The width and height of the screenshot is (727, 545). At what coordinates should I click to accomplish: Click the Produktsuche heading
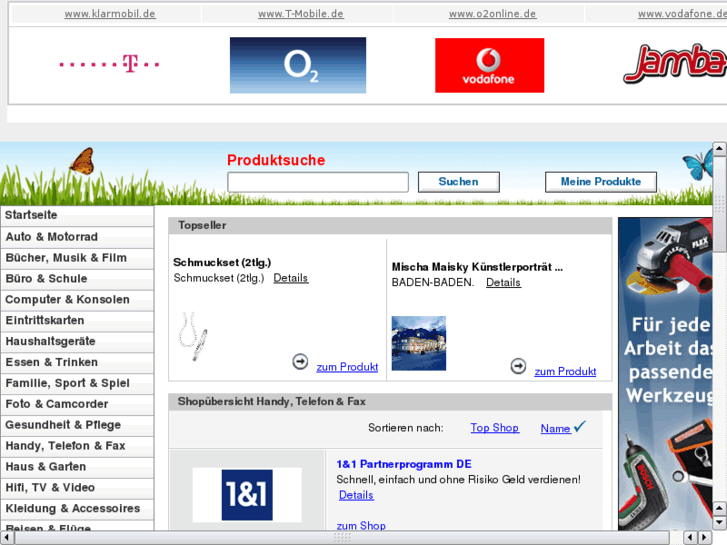(276, 160)
